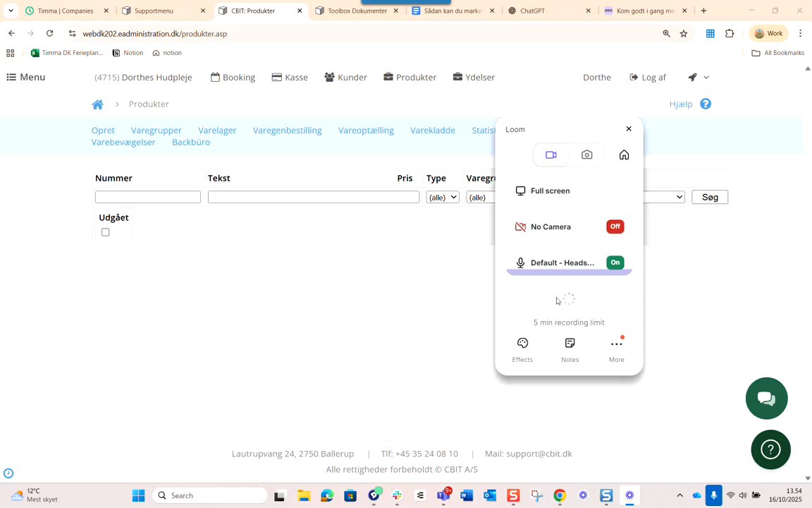This screenshot has width=812, height=508.
Task: Go to the home breadcrumb icon
Action: 97,104
